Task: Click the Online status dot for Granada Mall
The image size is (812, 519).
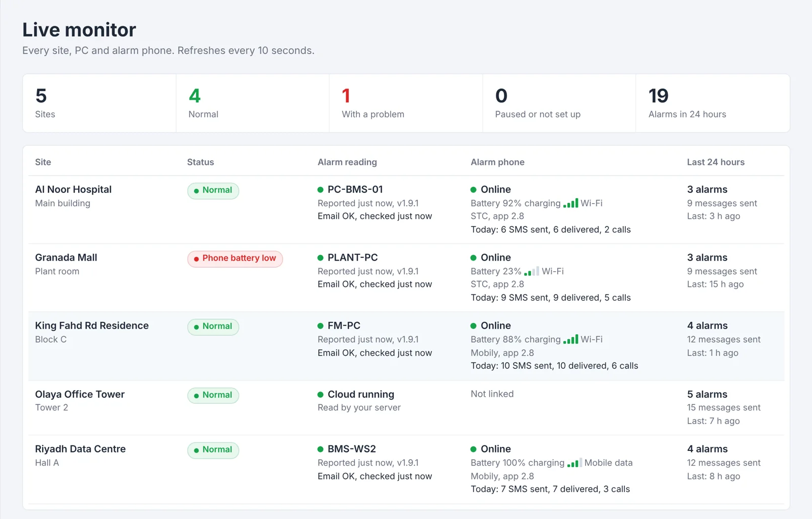Action: click(473, 257)
